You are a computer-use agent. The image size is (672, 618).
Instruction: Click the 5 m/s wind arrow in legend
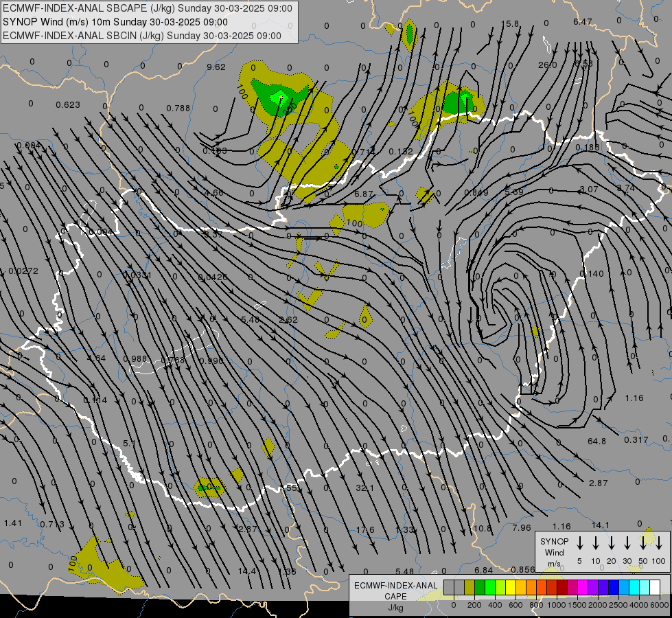[x=580, y=543]
